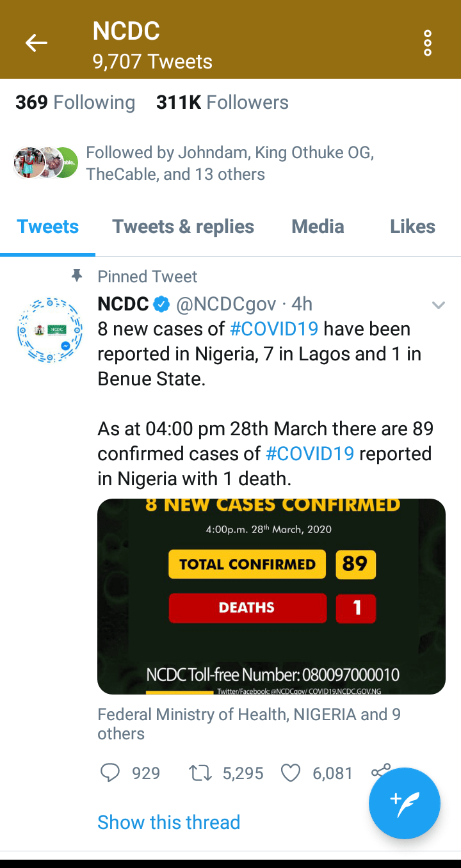461x868 pixels.
Task: Select the Likes tab
Action: [x=412, y=227]
